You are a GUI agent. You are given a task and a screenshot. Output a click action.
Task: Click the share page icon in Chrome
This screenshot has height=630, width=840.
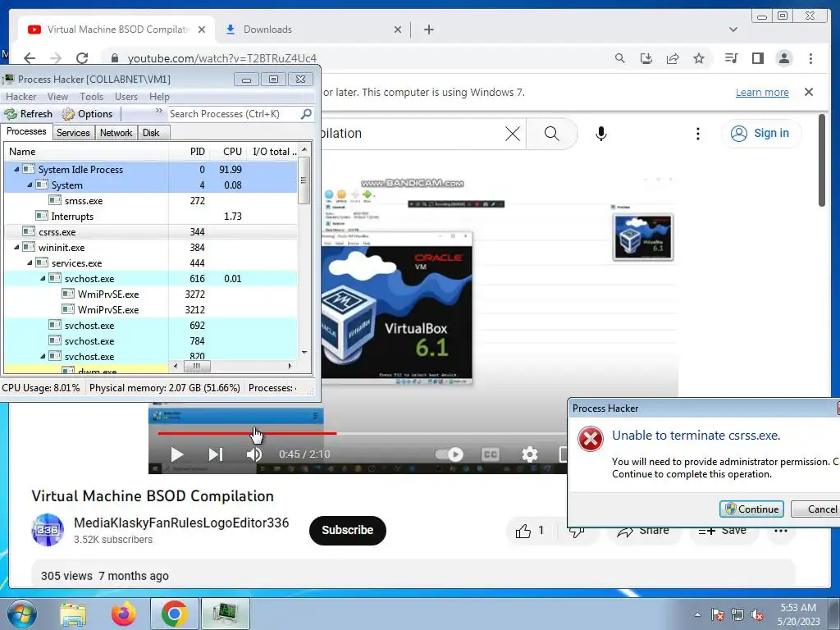673,58
